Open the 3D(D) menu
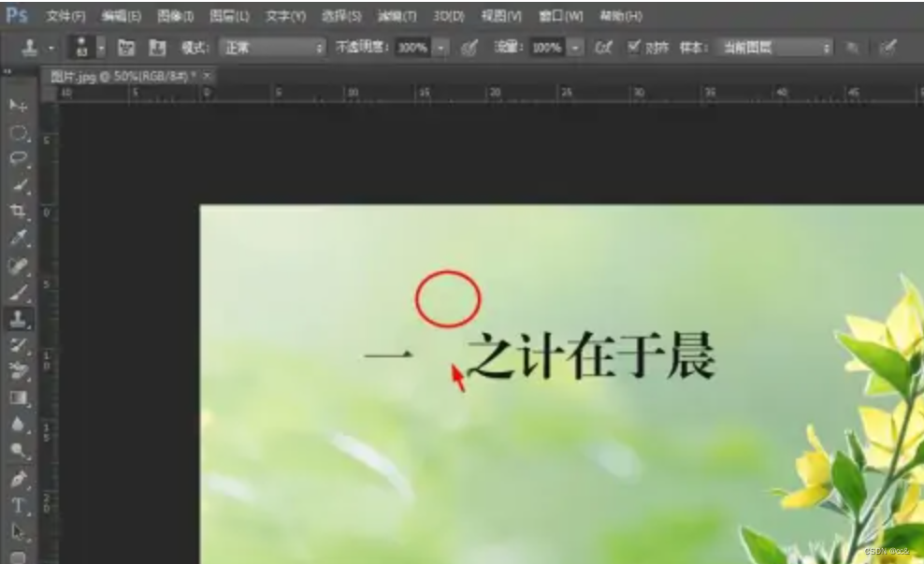This screenshot has height=564, width=924. (x=449, y=16)
